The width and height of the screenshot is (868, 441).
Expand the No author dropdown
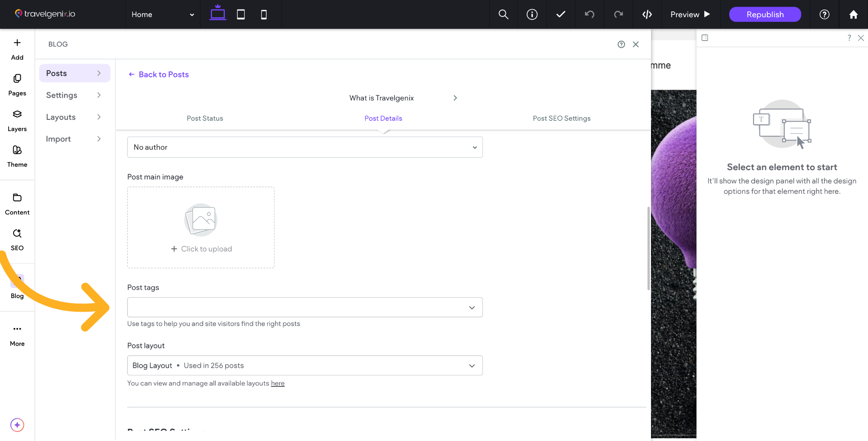(305, 147)
